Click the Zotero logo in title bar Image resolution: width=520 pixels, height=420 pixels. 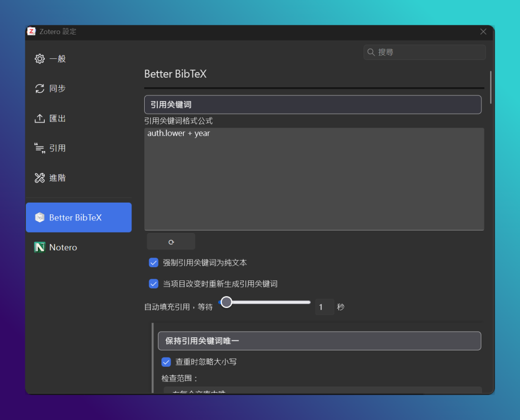coord(31,31)
